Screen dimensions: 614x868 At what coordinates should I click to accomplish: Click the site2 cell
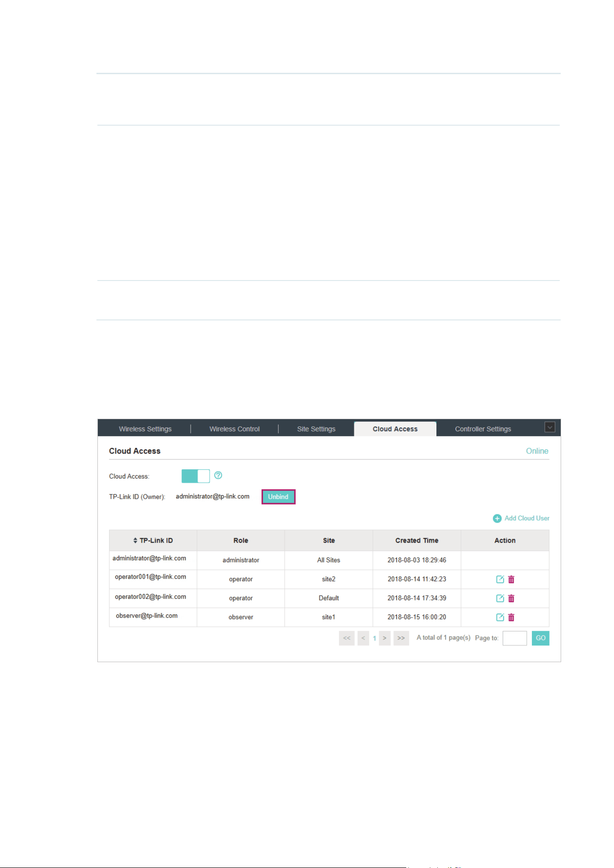coord(329,579)
